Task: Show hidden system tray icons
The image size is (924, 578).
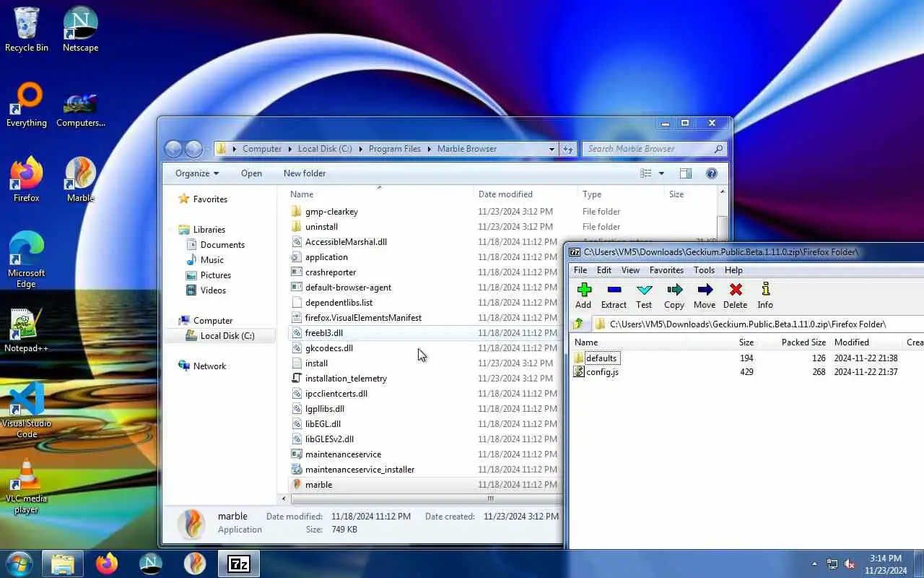Action: (815, 564)
